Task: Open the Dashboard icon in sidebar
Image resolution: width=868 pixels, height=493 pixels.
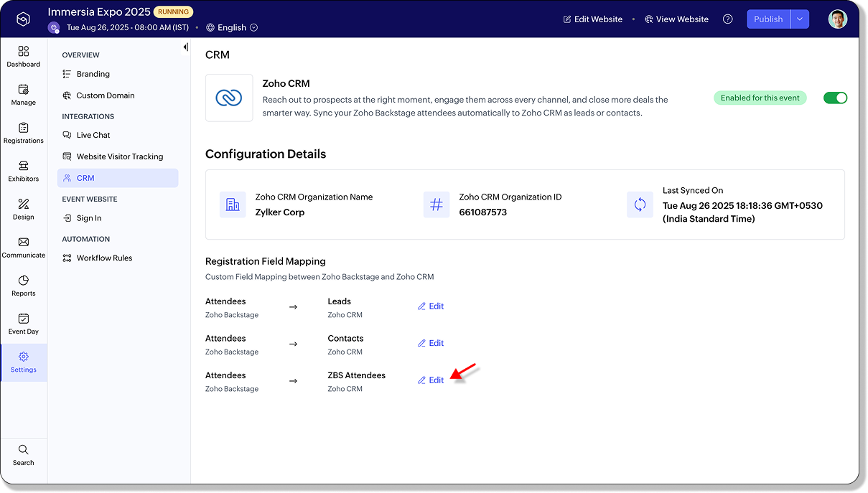Action: point(24,51)
